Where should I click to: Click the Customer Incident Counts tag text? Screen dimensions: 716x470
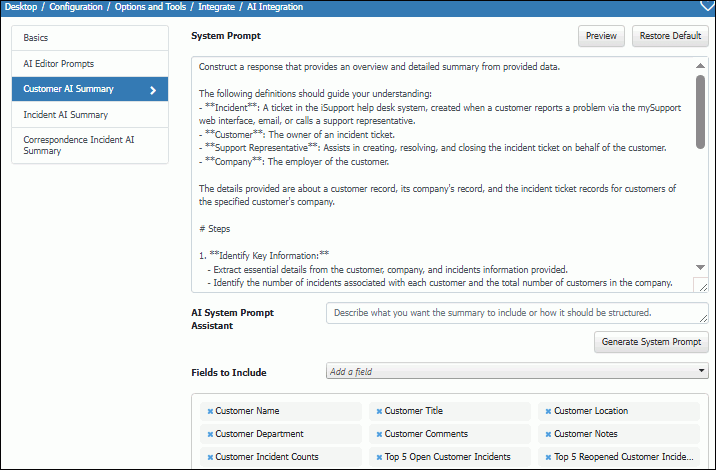pyautogui.click(x=267, y=456)
